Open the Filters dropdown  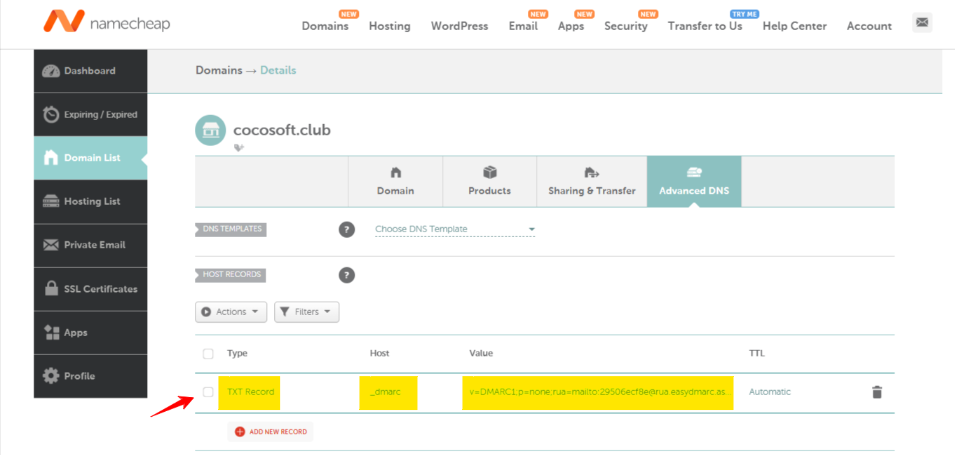click(306, 312)
